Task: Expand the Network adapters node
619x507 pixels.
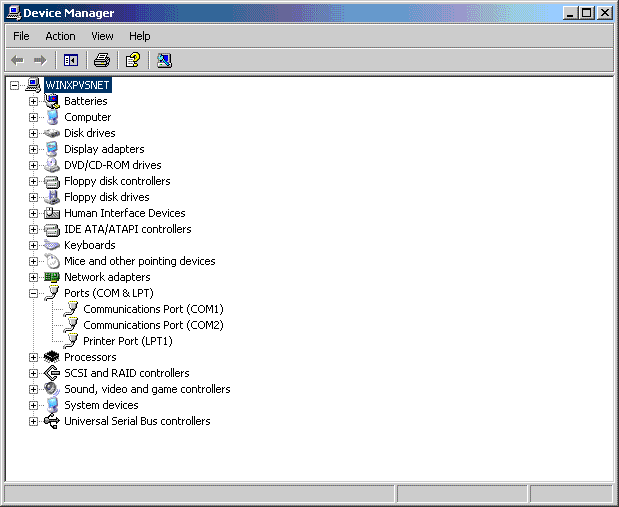Action: [34, 277]
